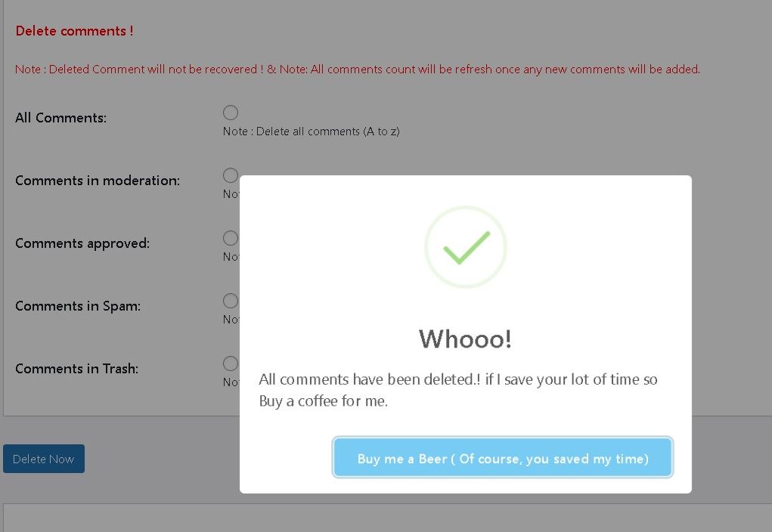
Task: Click the empty panel below Delete Now
Action: tap(121, 518)
